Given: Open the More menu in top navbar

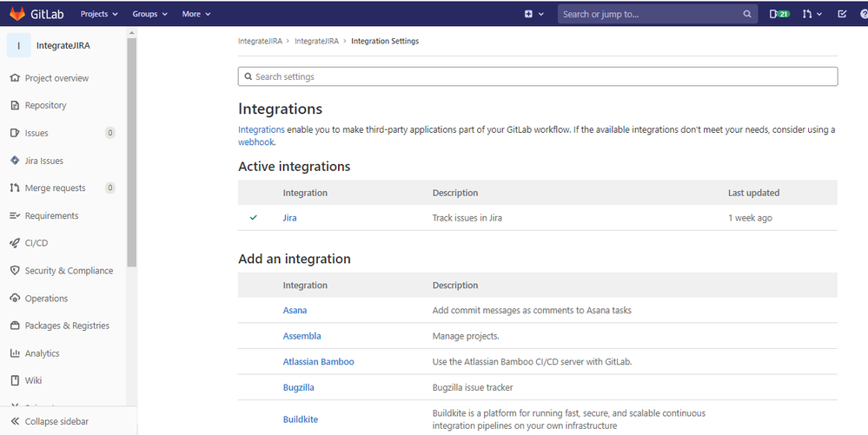Looking at the screenshot, I should click(x=196, y=14).
